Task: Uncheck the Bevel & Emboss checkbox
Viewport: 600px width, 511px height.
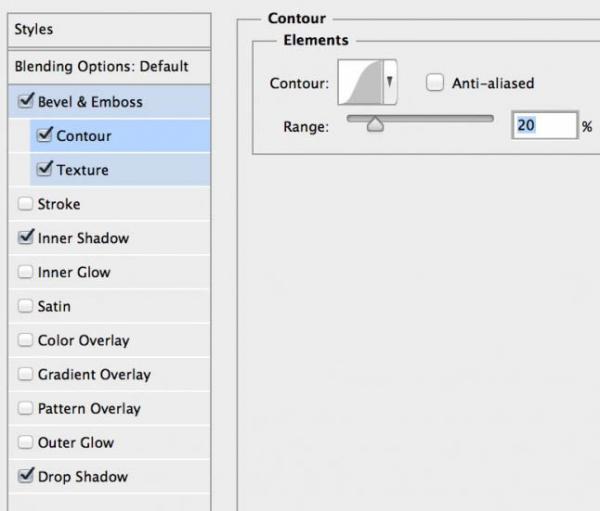Action: tap(26, 101)
